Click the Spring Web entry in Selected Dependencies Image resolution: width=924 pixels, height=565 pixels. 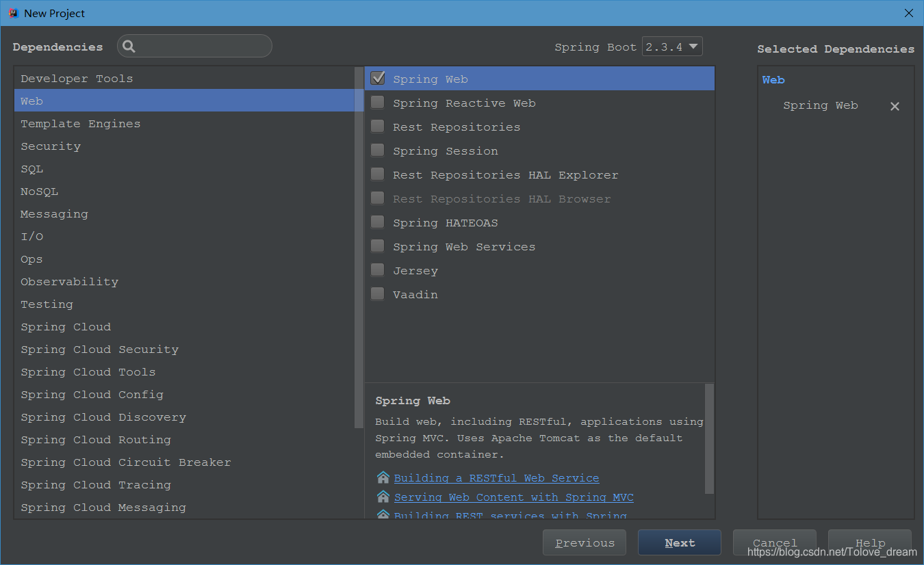(x=820, y=105)
